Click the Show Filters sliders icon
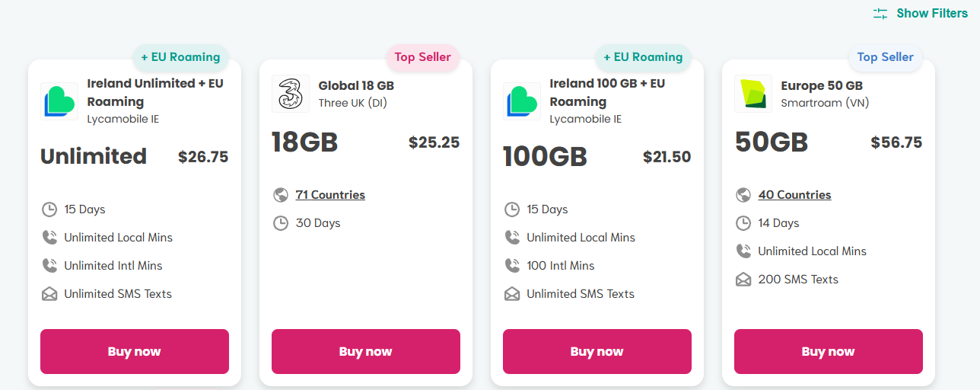This screenshot has width=980, height=390. (x=880, y=13)
